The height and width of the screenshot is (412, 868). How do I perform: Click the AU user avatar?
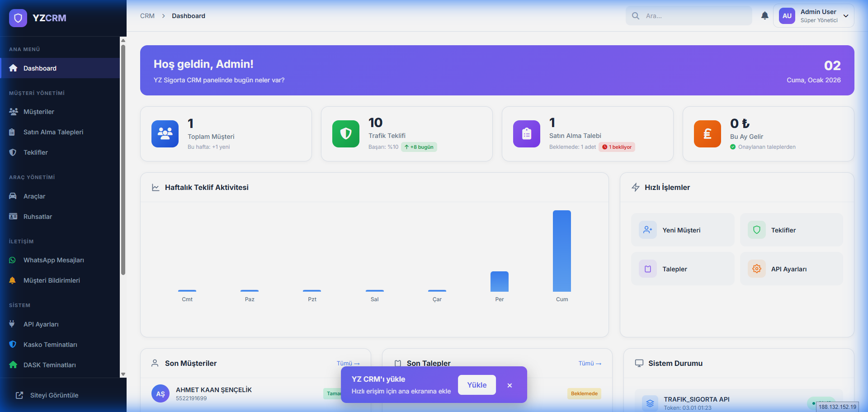[x=787, y=16]
